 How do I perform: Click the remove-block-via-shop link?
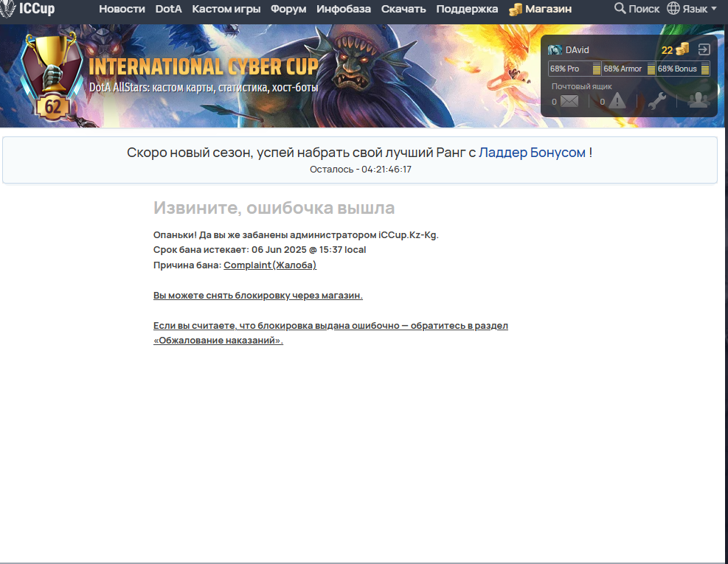257,295
